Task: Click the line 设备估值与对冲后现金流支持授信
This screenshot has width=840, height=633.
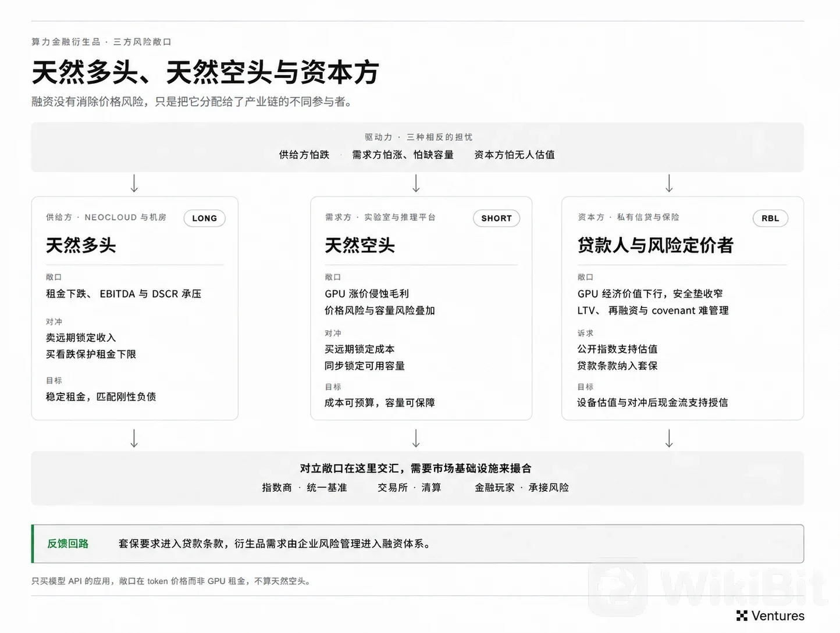Action: [653, 402]
